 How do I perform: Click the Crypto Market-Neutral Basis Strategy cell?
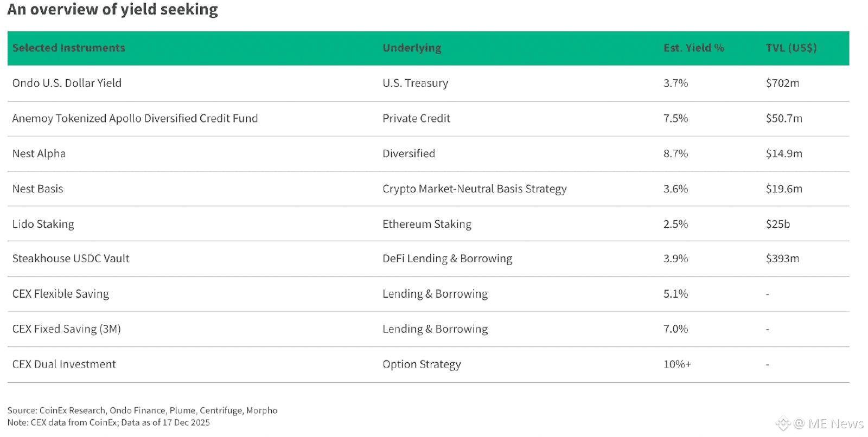pyautogui.click(x=474, y=189)
